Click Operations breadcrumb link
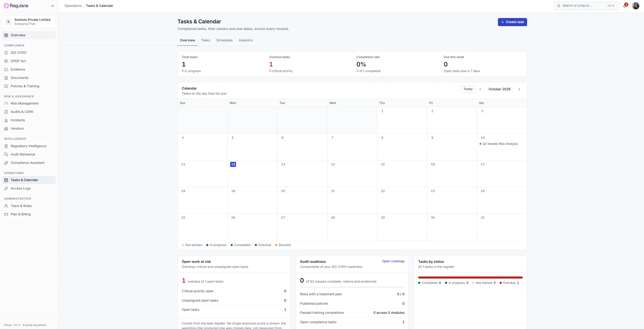Screen dimensions: 644x329 coord(73,6)
